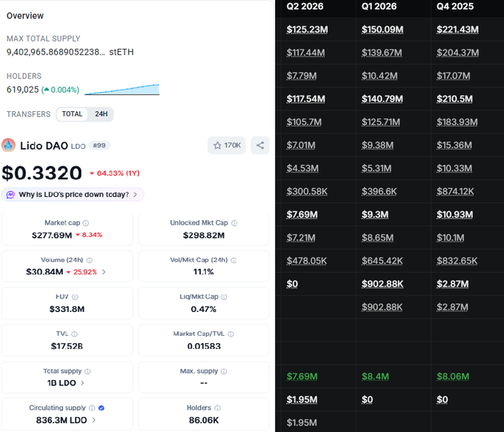504x432 pixels.
Task: Click the $645.42K table cell
Action: [382, 261]
